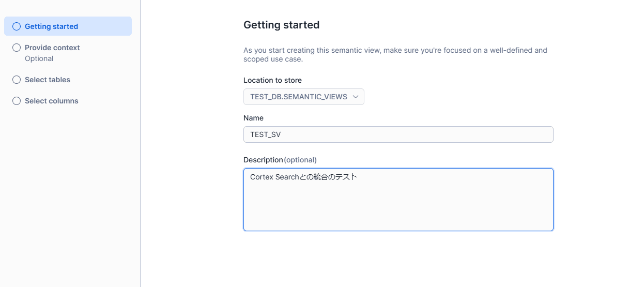Click the Select columns step circle icon
This screenshot has width=644, height=287.
17,101
